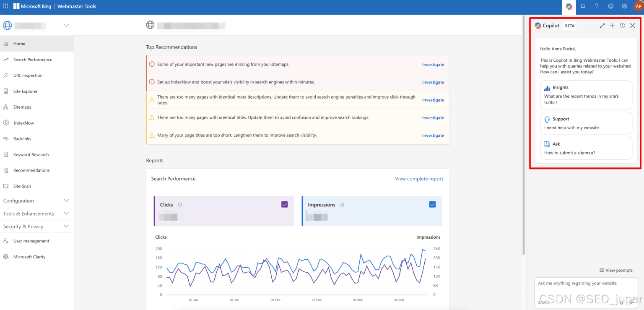Choose the Insights traffic trends prompt

coord(586,95)
